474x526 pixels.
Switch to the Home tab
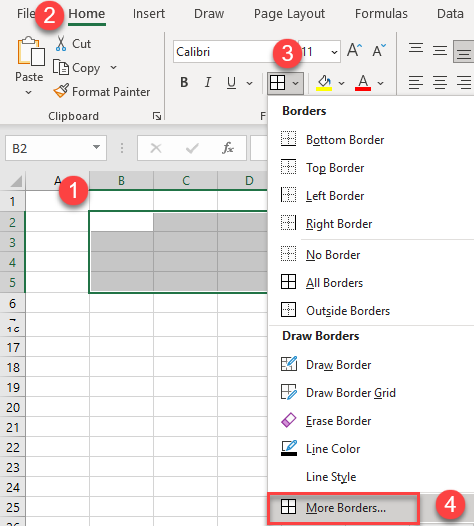(x=87, y=14)
